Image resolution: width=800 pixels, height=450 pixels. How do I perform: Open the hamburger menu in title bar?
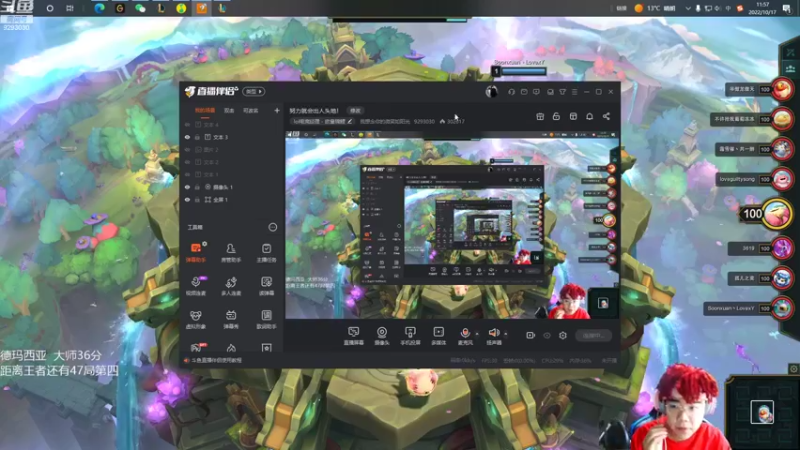574,92
